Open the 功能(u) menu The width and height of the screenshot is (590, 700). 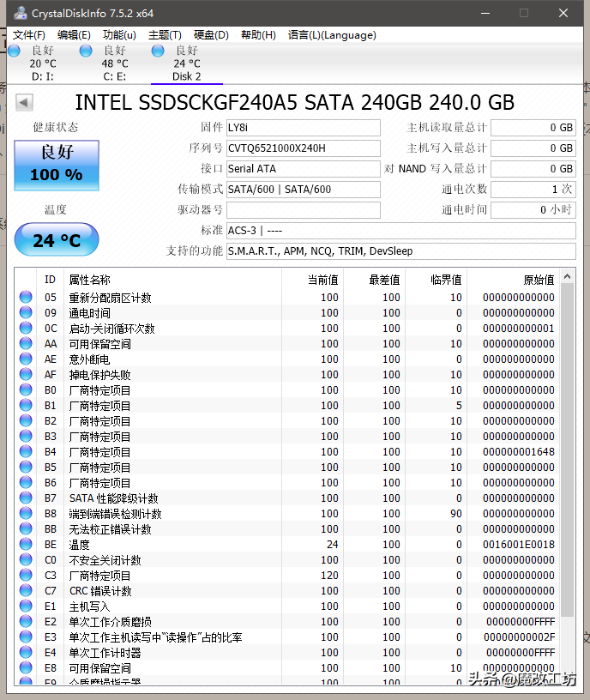click(119, 35)
